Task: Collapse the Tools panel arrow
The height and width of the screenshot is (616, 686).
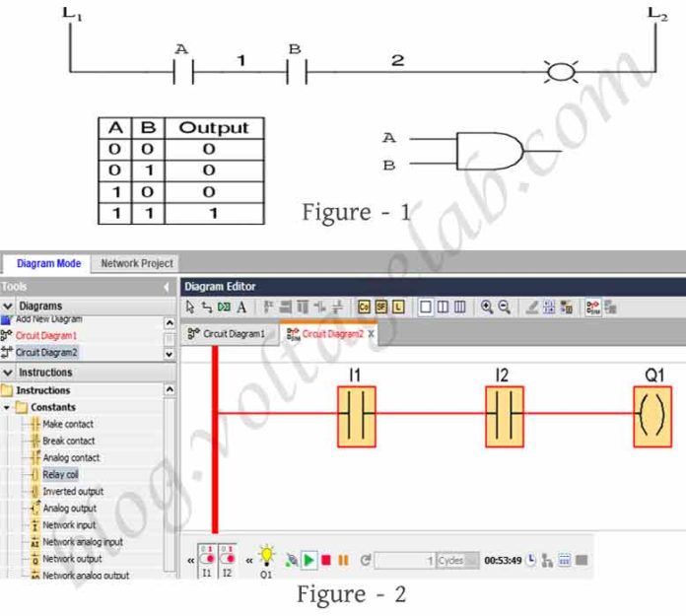Action: tap(167, 287)
